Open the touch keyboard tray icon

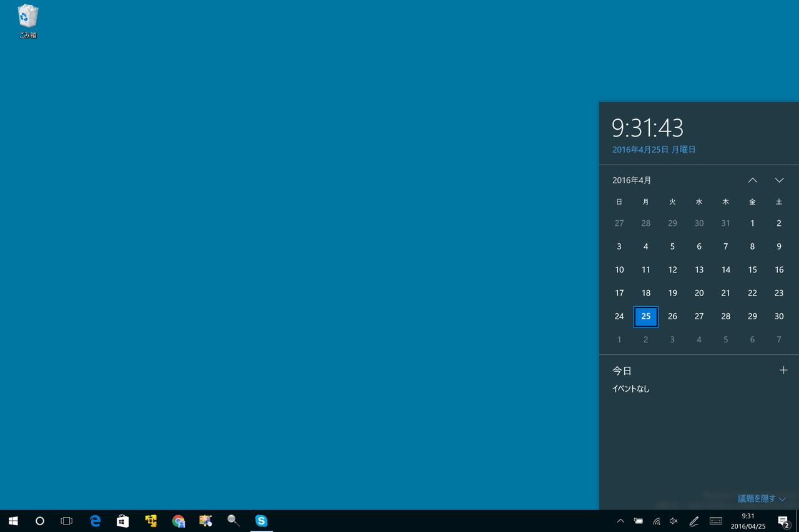click(716, 521)
